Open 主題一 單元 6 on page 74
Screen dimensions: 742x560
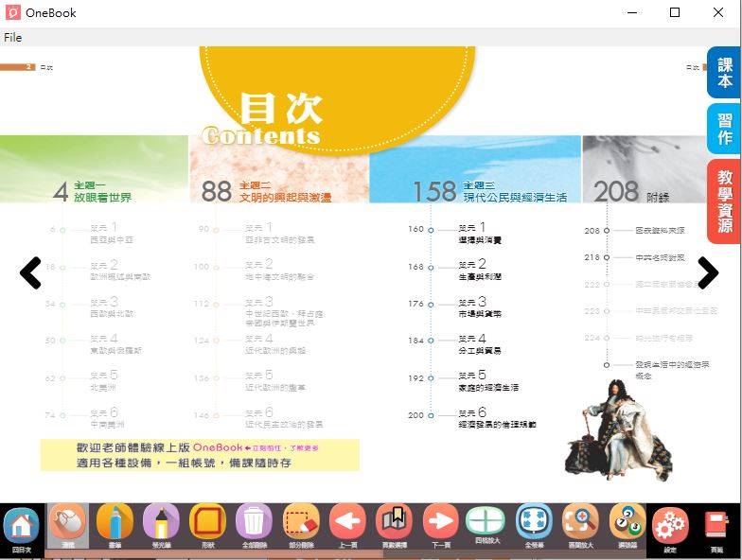click(x=85, y=418)
